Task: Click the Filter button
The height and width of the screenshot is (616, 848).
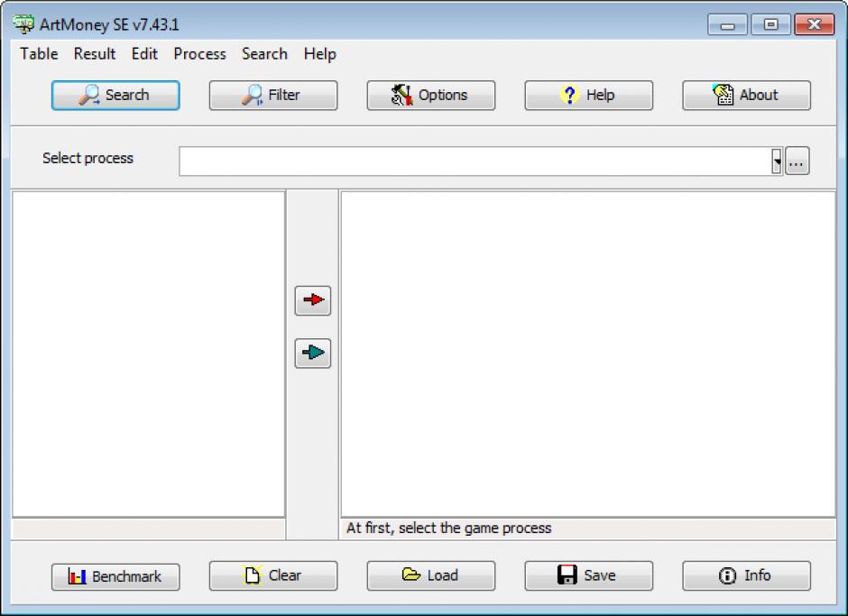Action: pos(273,96)
